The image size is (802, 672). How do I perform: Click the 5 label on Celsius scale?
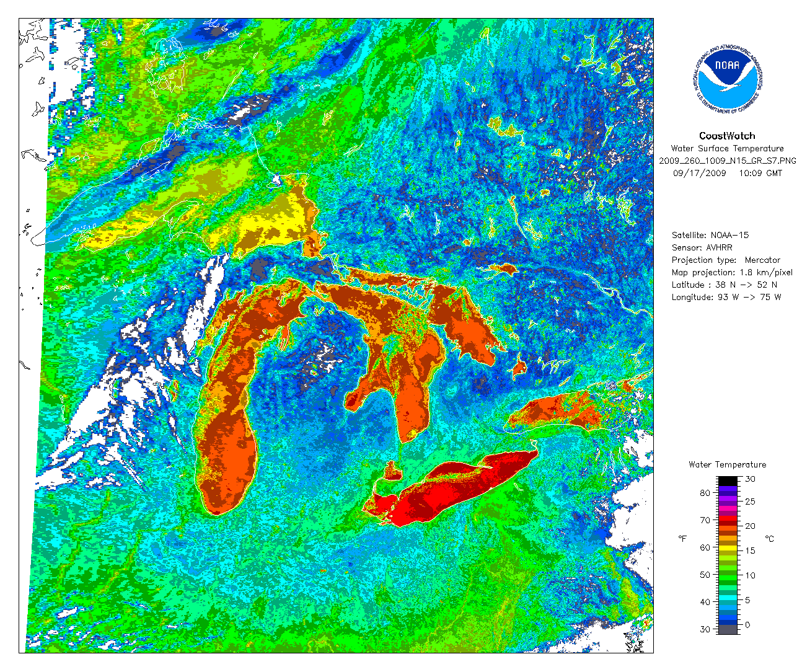(x=747, y=600)
